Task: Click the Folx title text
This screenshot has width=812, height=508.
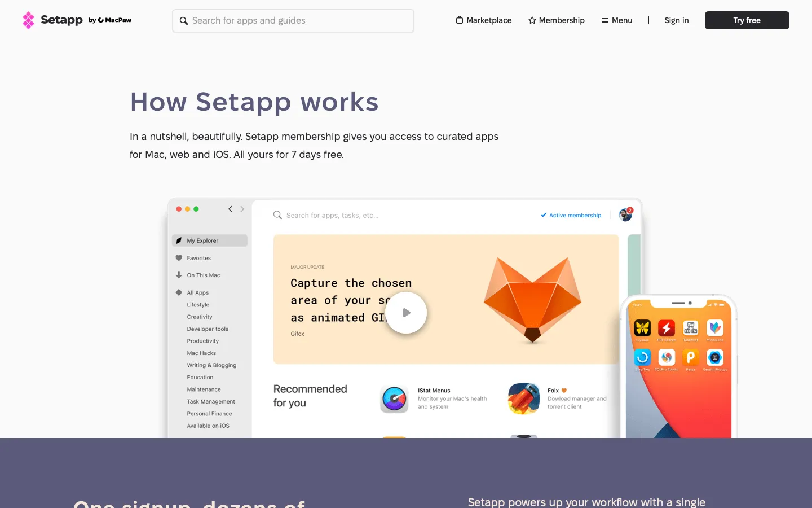Action: pos(553,391)
